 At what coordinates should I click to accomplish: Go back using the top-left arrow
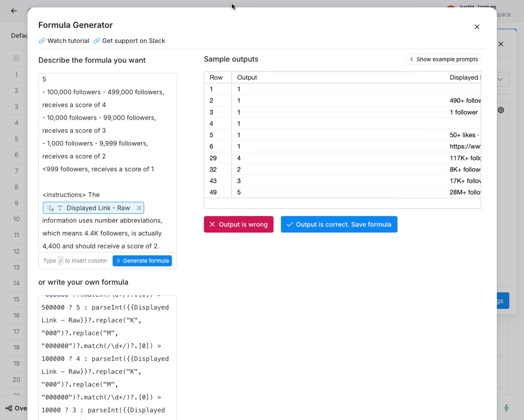point(14,11)
